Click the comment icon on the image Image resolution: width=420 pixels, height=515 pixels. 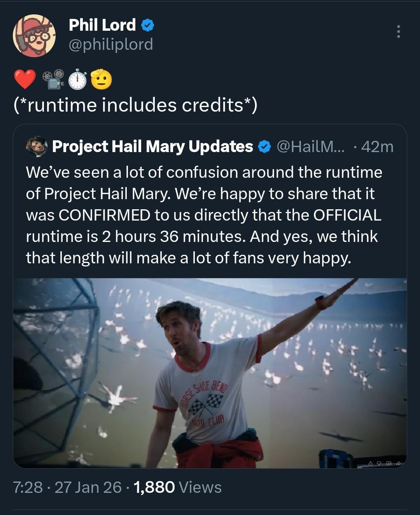click(x=388, y=463)
